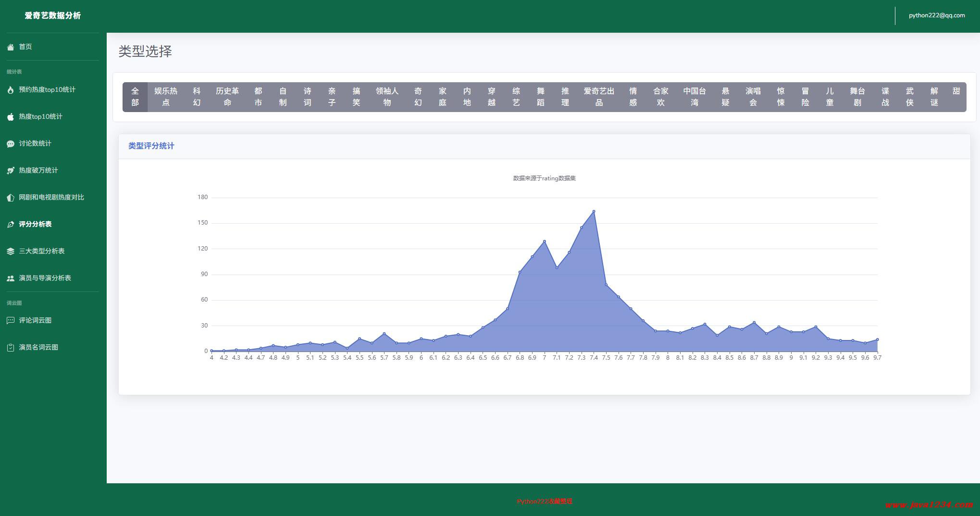
Task: Select the 全部 type tab
Action: pyautogui.click(x=135, y=97)
